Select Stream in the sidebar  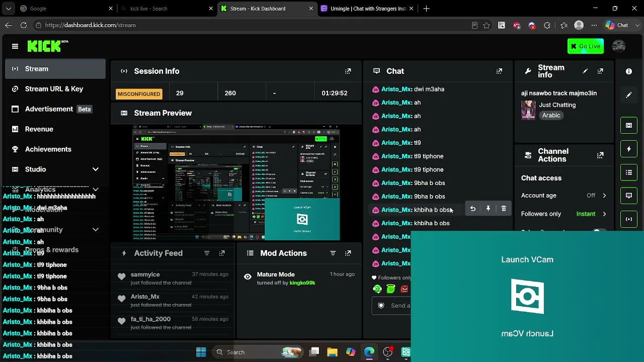pos(55,69)
